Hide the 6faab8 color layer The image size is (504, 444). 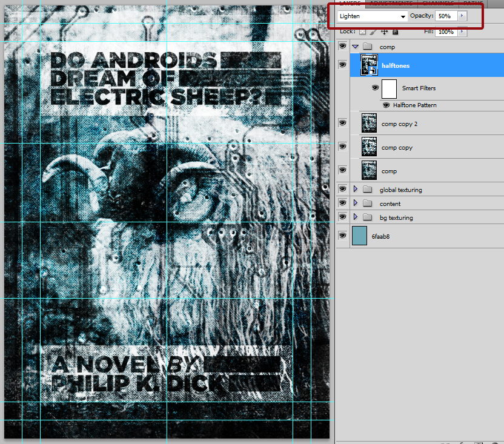343,236
